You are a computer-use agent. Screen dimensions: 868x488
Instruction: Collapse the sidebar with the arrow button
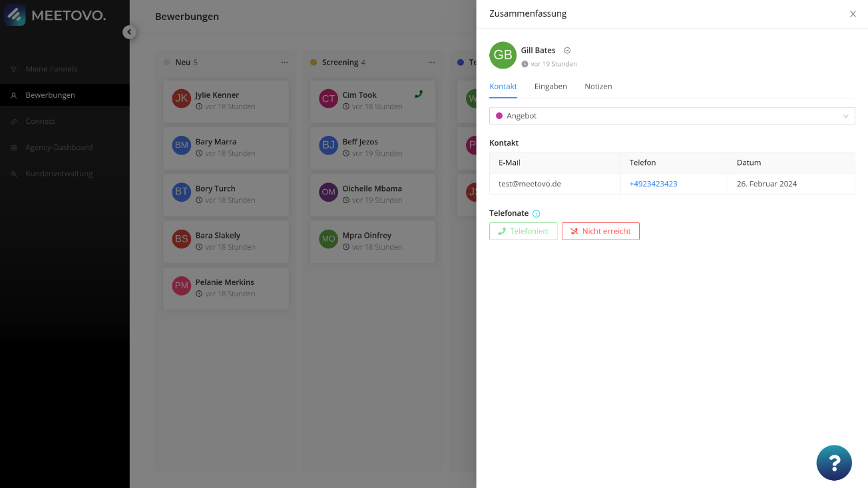coord(129,32)
